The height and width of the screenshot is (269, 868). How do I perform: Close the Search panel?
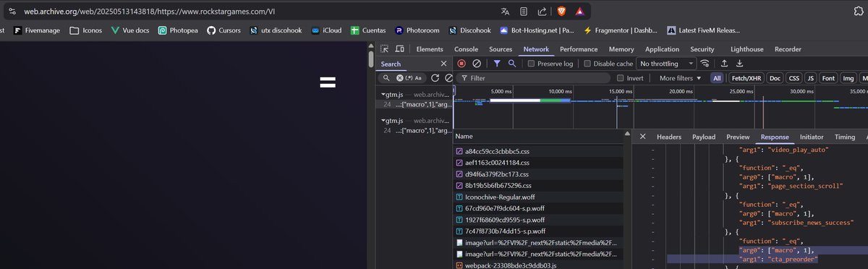pyautogui.click(x=444, y=64)
